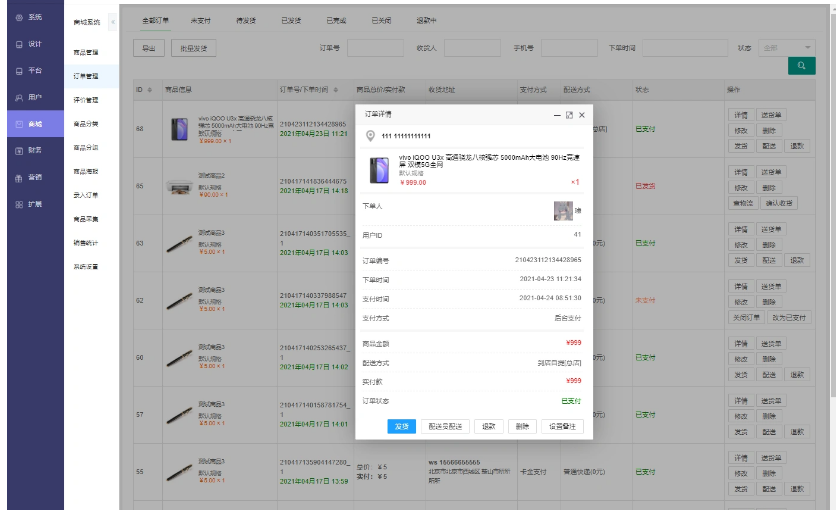Focus the 手机号 search field
This screenshot has width=836, height=510.
569,48
